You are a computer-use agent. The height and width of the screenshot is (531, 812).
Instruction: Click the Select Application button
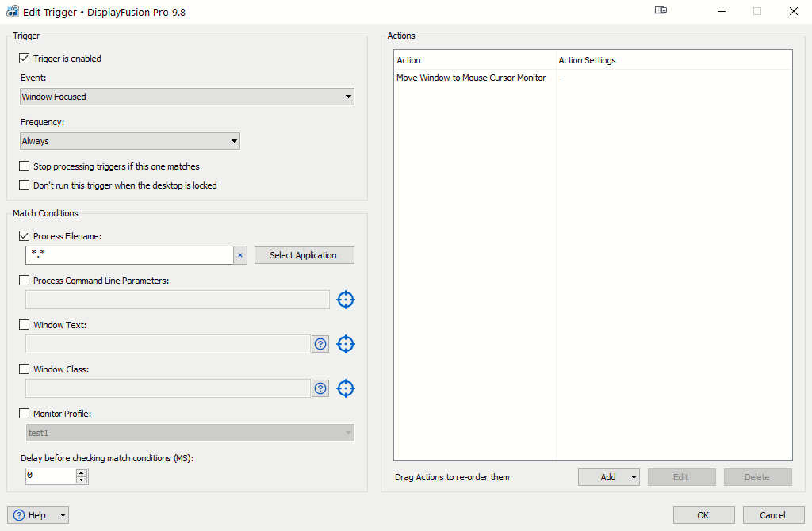(304, 255)
